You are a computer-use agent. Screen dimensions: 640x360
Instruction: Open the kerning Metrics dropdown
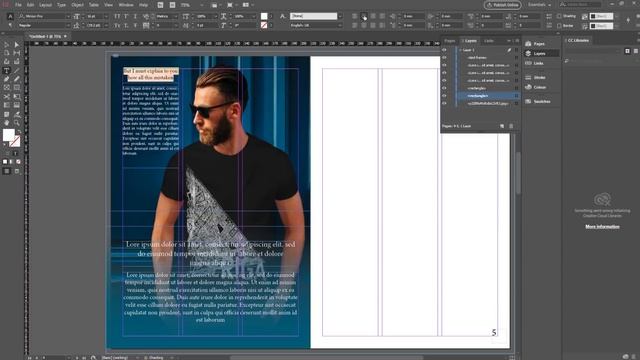[x=176, y=16]
